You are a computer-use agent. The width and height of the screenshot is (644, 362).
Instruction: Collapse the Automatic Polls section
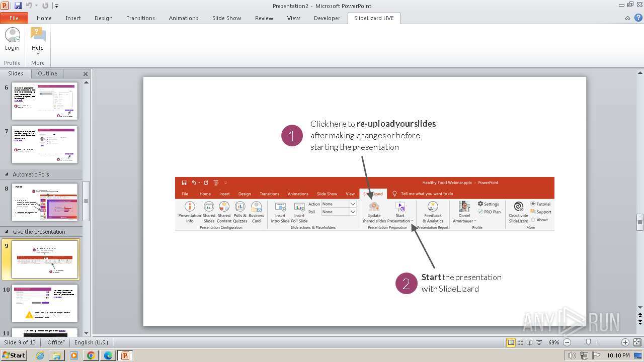(x=7, y=174)
